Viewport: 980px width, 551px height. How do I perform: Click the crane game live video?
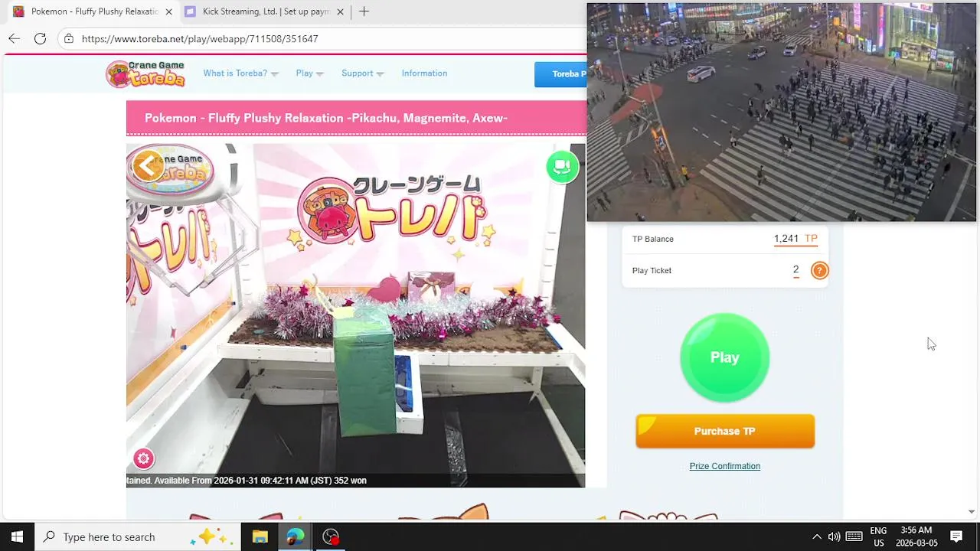click(356, 315)
